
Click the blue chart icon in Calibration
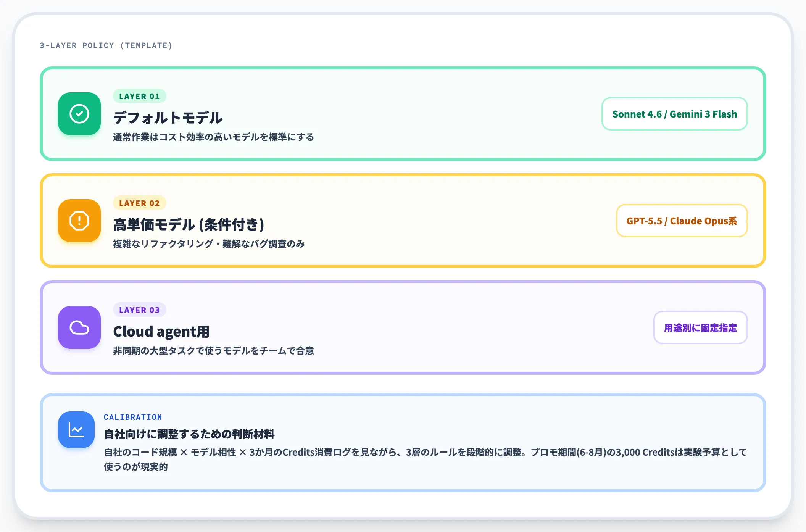pyautogui.click(x=76, y=430)
